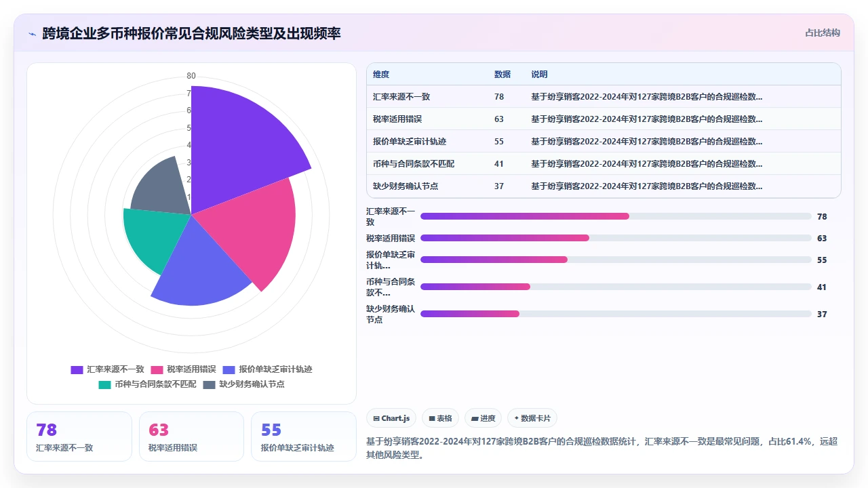This screenshot has height=488, width=868.
Task: Click value 78 in the table
Action: pyautogui.click(x=499, y=97)
